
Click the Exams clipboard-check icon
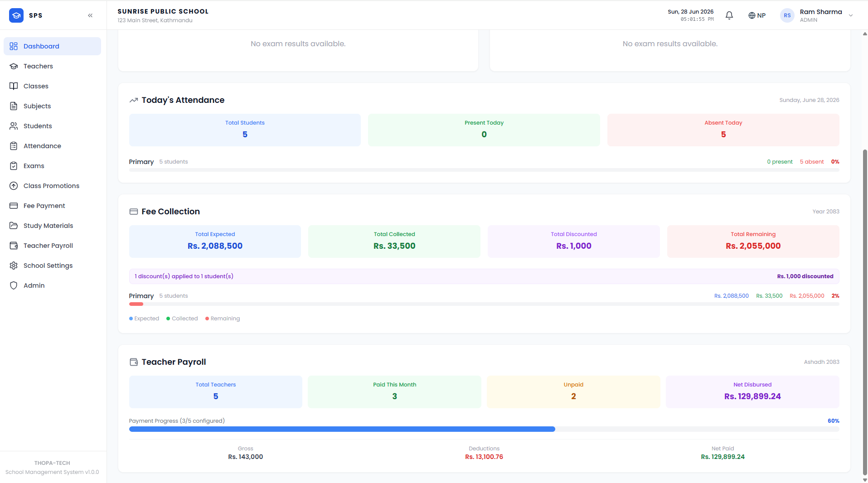point(14,166)
